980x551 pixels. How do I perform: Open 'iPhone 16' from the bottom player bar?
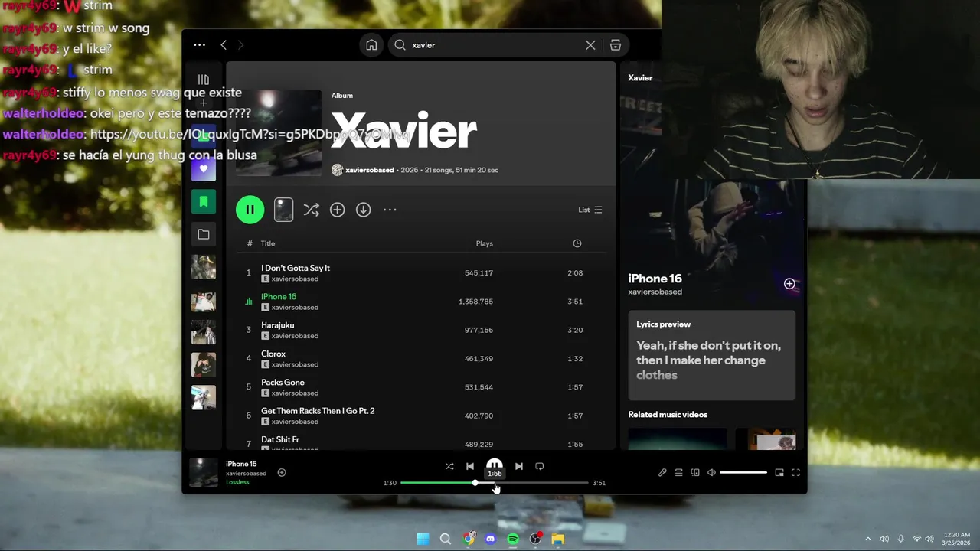(241, 464)
